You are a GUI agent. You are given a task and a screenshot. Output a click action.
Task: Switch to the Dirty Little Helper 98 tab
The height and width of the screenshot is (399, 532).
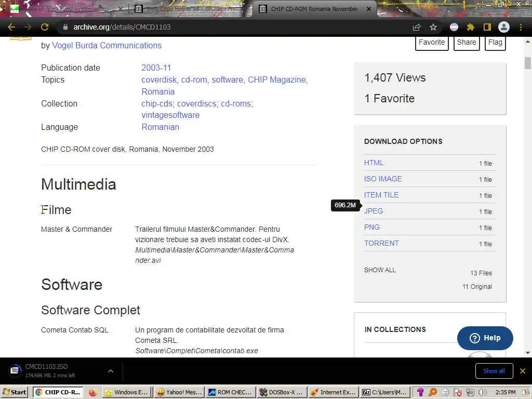pyautogui.click(x=190, y=9)
